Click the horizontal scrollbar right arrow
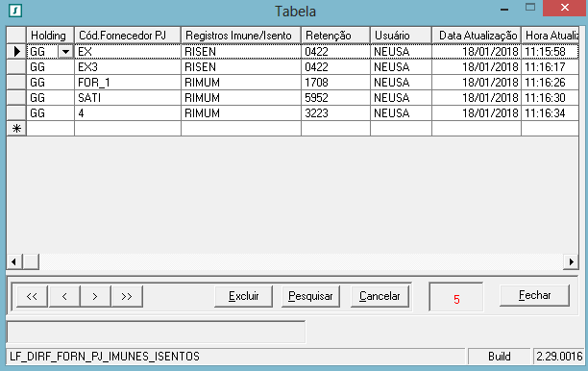Image resolution: width=588 pixels, height=371 pixels. [571, 261]
